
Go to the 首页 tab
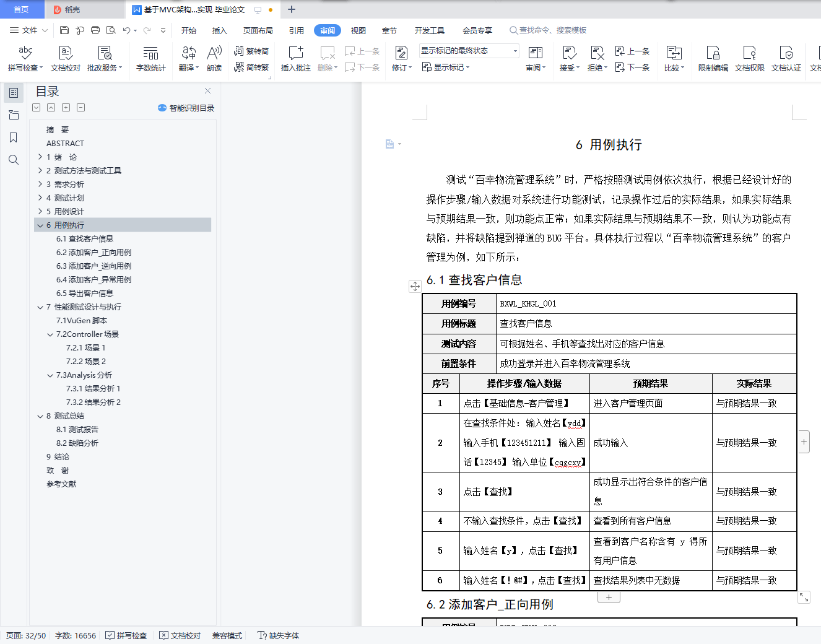[x=22, y=9]
